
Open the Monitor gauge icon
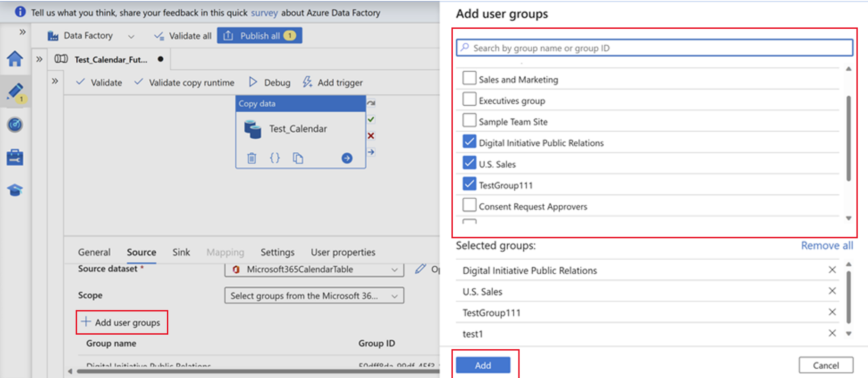(x=15, y=125)
